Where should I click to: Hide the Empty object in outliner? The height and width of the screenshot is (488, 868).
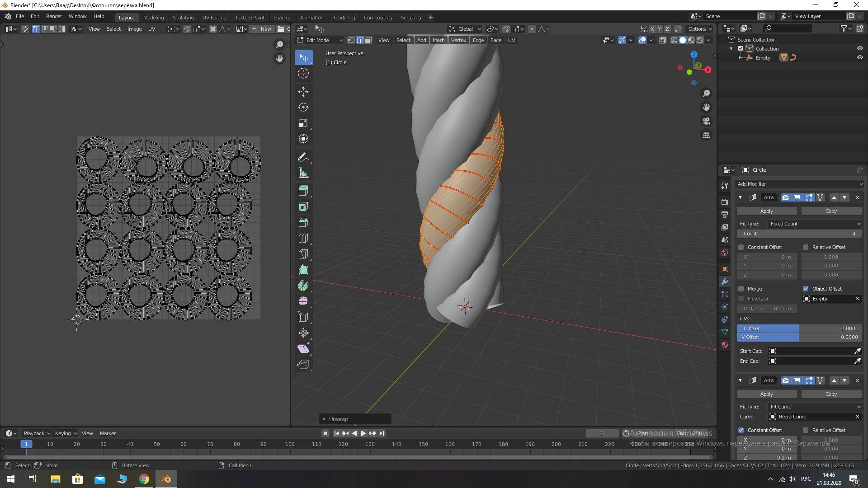(x=859, y=57)
